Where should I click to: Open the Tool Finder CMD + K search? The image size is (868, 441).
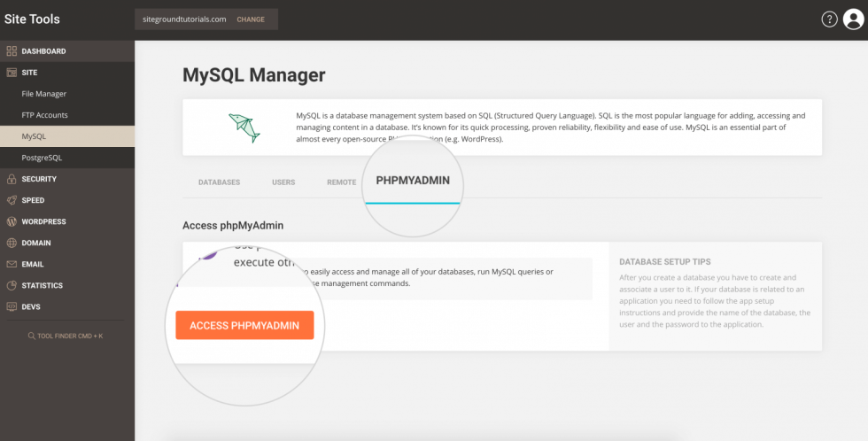point(66,336)
